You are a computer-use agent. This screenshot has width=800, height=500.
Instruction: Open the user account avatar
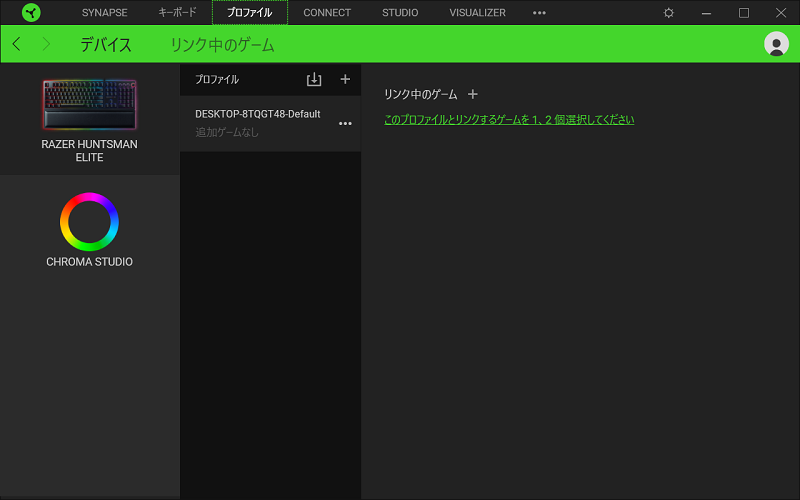coord(776,44)
